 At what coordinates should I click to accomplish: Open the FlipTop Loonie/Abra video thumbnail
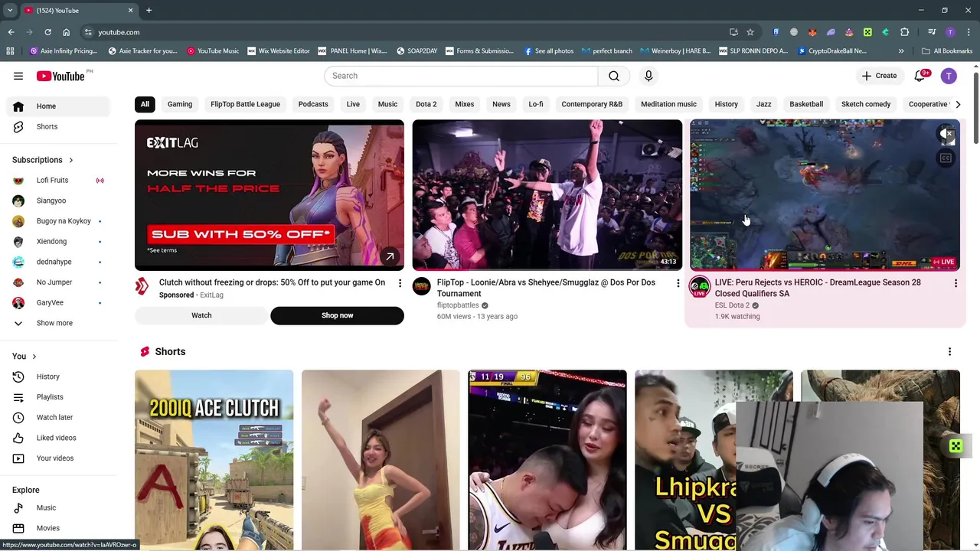pyautogui.click(x=547, y=195)
